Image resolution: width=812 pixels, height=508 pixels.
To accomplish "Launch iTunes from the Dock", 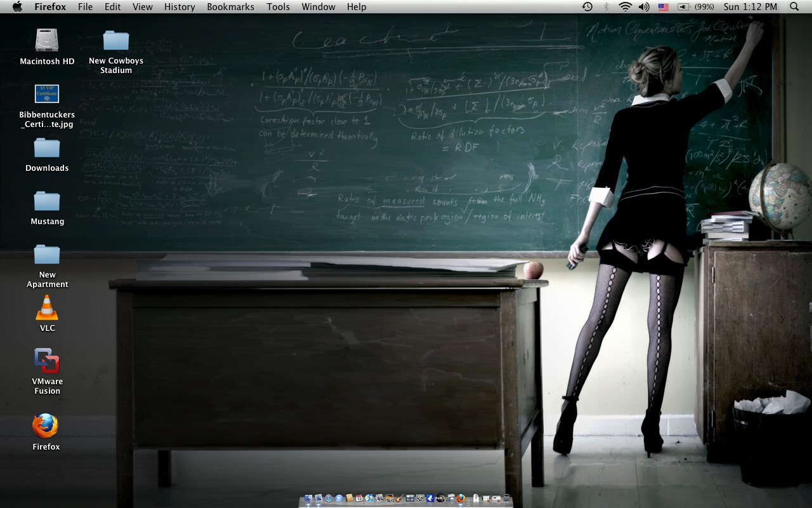I will [369, 498].
